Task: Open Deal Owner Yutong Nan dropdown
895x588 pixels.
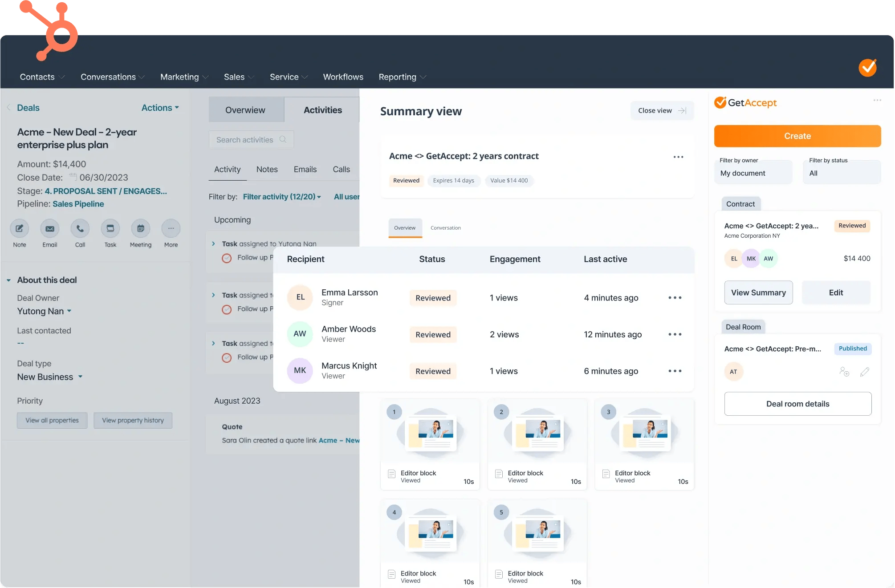Action: [x=44, y=311]
